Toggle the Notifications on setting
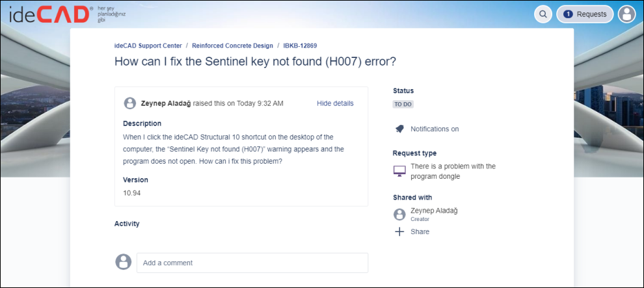Image resolution: width=644 pixels, height=288 pixels. pos(434,129)
